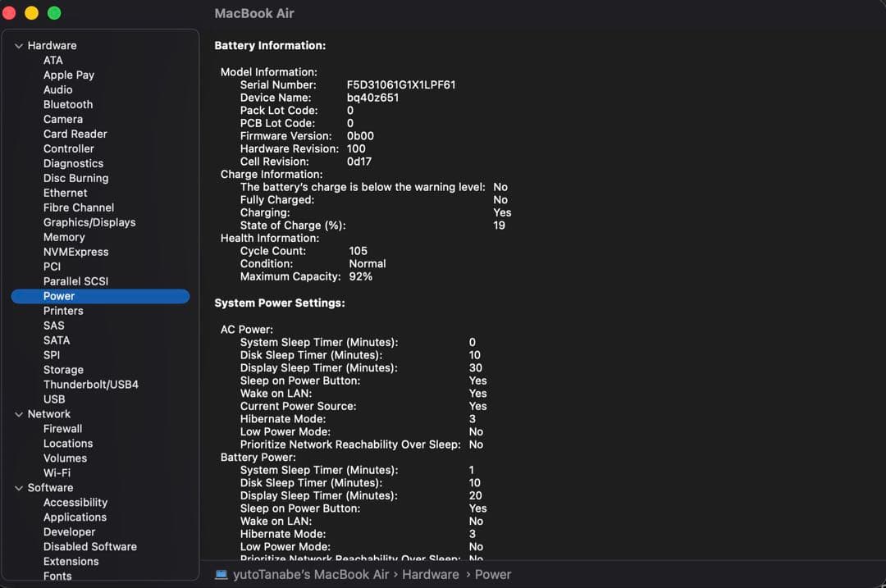Screen dimensions: 886x588
Task: Open the USB hardware entry
Action: point(54,399)
